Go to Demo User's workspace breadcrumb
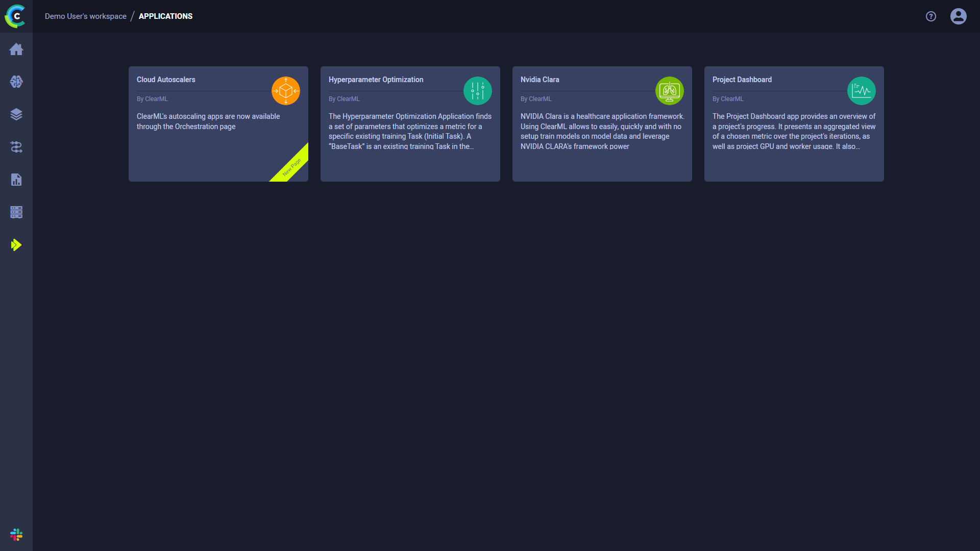Image resolution: width=980 pixels, height=551 pixels. [86, 16]
